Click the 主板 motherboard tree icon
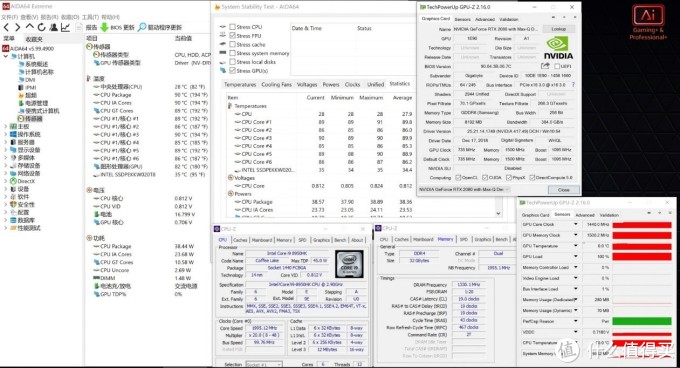Screen dimensions: 680x368 click(x=13, y=127)
